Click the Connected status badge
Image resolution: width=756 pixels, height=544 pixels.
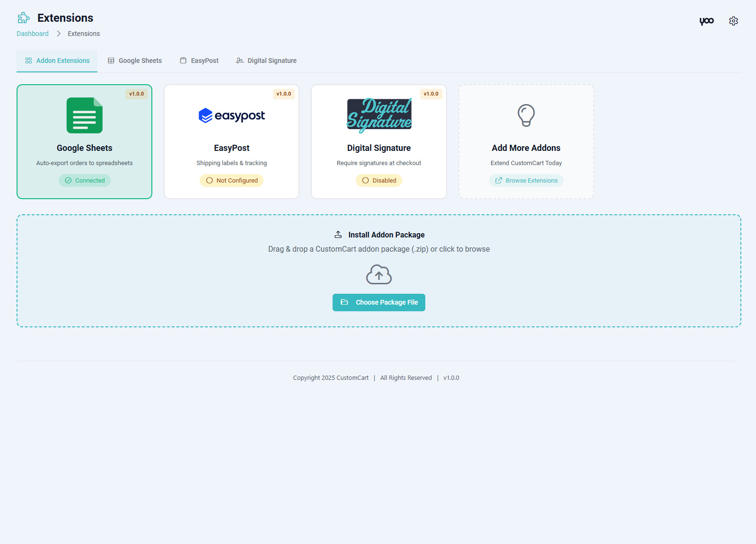[85, 181]
